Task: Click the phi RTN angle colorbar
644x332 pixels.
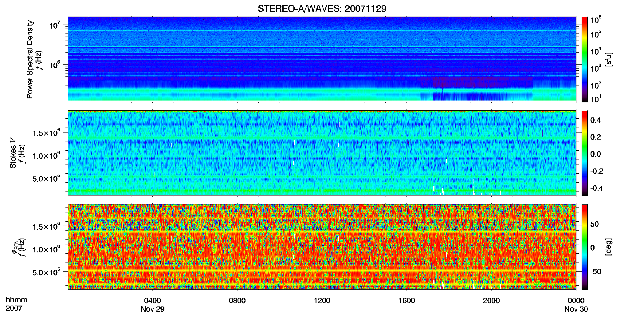Action: (585, 247)
